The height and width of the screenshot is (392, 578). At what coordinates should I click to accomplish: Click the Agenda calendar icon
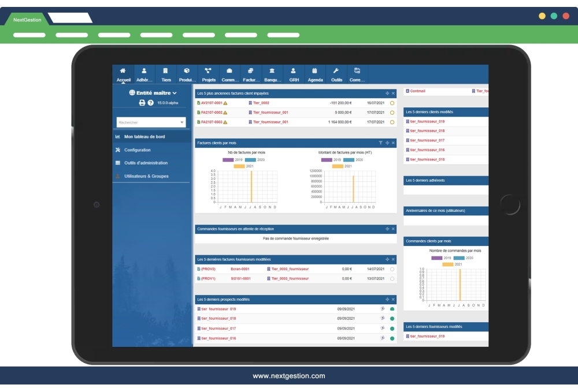tap(315, 71)
